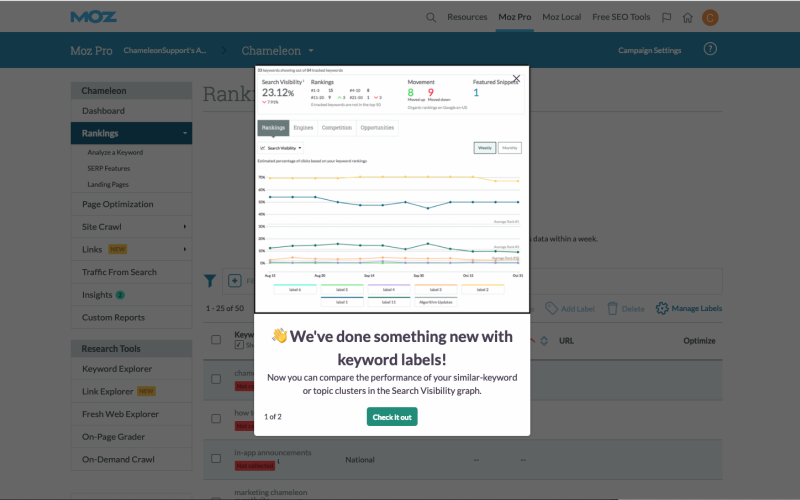Select Moz Pro in top navigation

point(515,17)
